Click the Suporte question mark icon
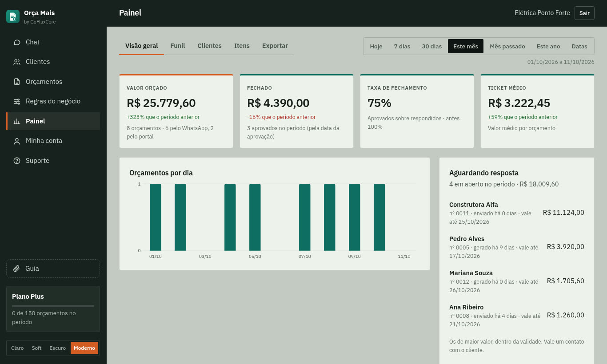Viewport: 607px width, 364px height. 17,161
